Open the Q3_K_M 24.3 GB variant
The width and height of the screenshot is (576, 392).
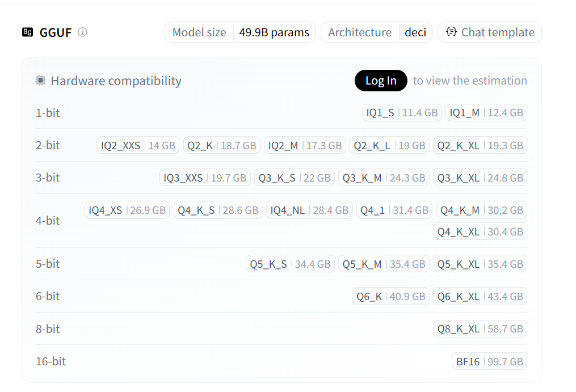tap(384, 178)
